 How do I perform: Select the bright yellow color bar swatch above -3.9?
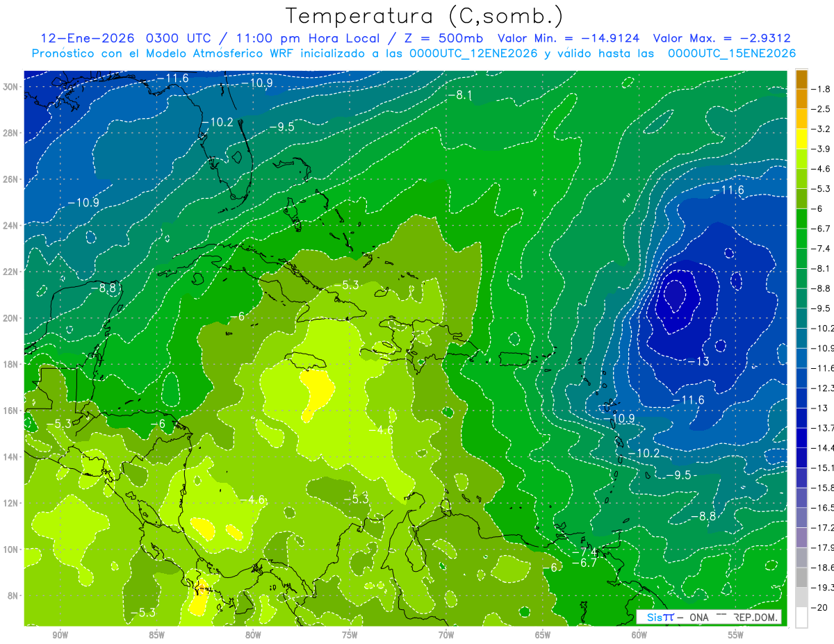click(x=801, y=139)
